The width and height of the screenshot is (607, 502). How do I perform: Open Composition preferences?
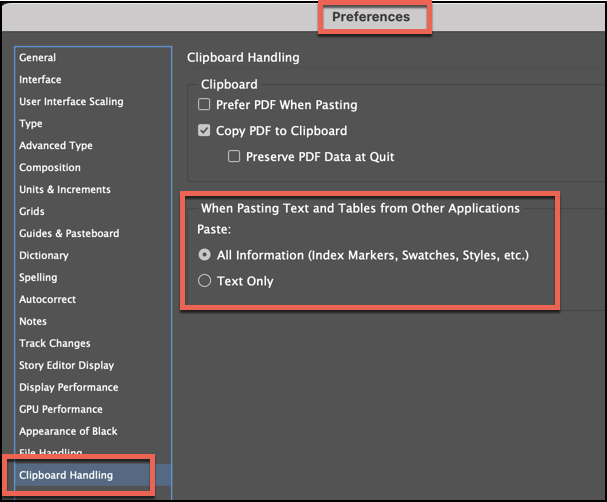50,168
